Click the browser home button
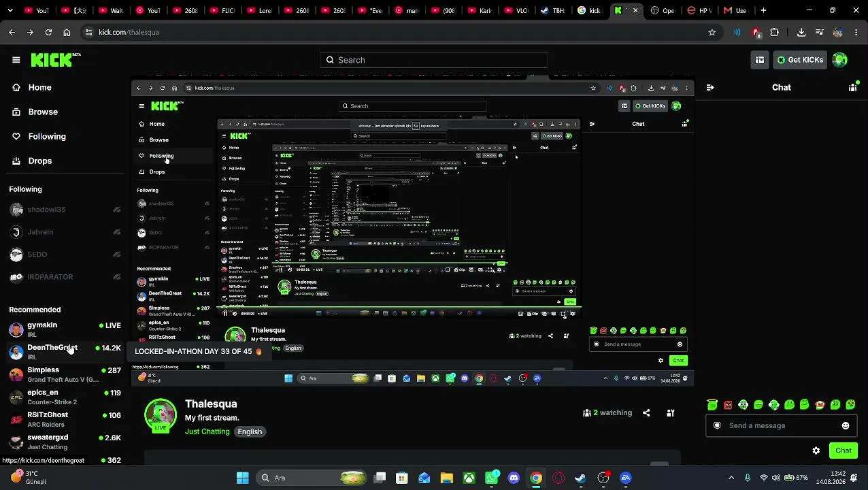The image size is (868, 490). pos(67,32)
